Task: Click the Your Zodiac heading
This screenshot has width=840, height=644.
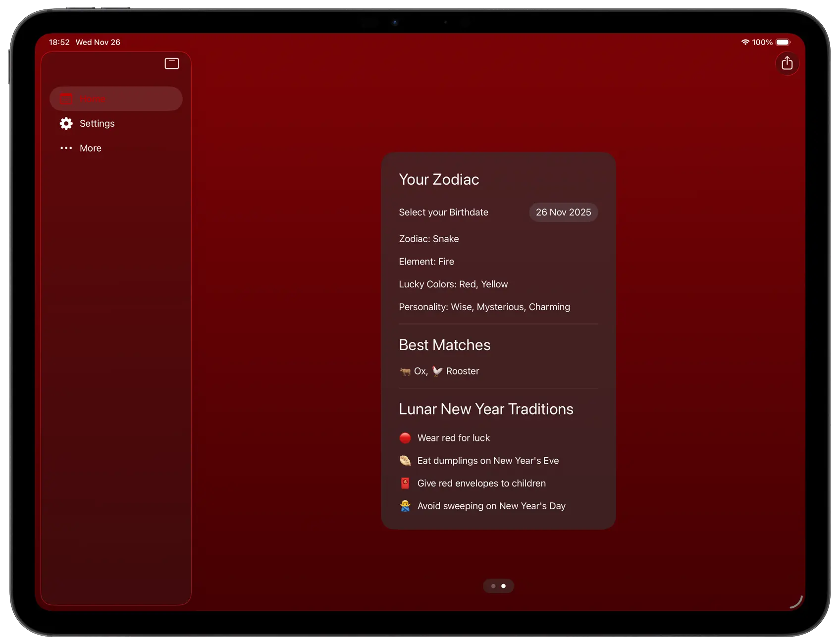Action: 439,179
